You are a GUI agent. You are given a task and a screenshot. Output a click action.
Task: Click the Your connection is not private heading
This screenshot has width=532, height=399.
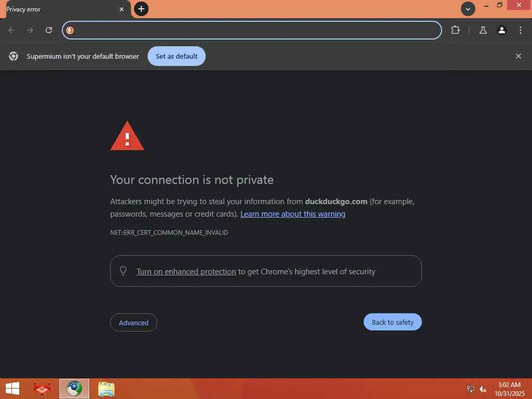point(192,180)
